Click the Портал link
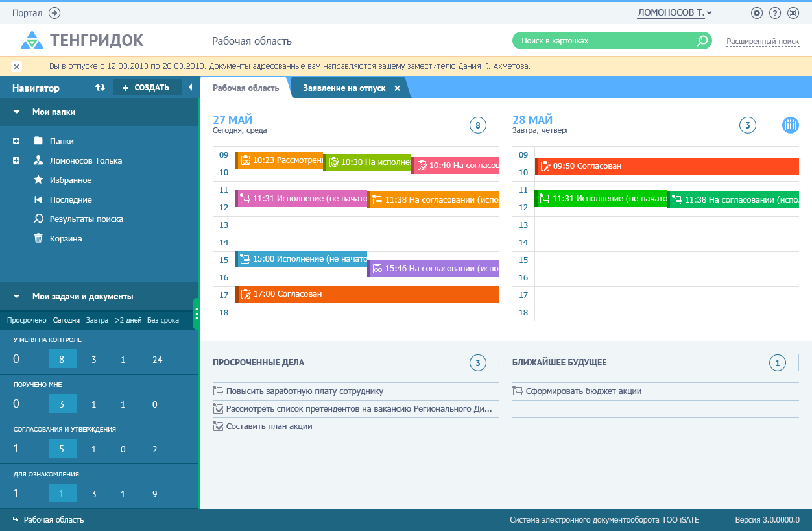Screen dimensions: 812x531 (27, 12)
